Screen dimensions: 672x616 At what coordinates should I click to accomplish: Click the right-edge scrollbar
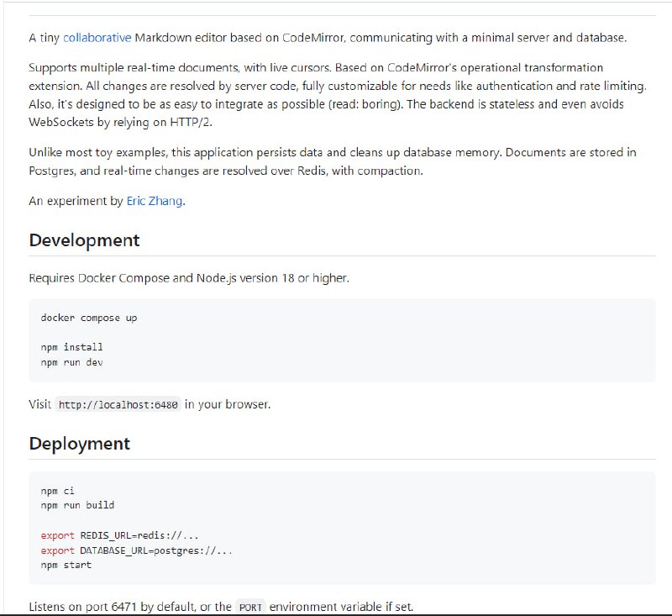point(667,308)
